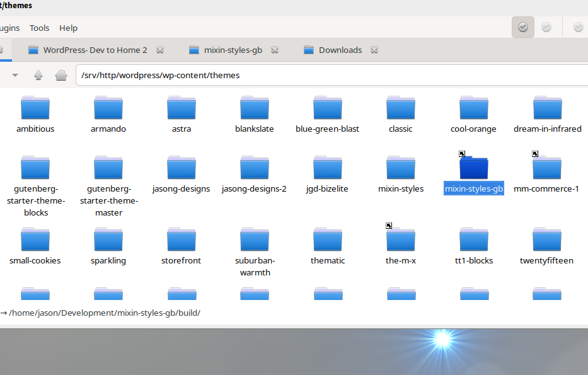Click the cool-orange folder icon
The height and width of the screenshot is (375, 588).
[x=474, y=108]
